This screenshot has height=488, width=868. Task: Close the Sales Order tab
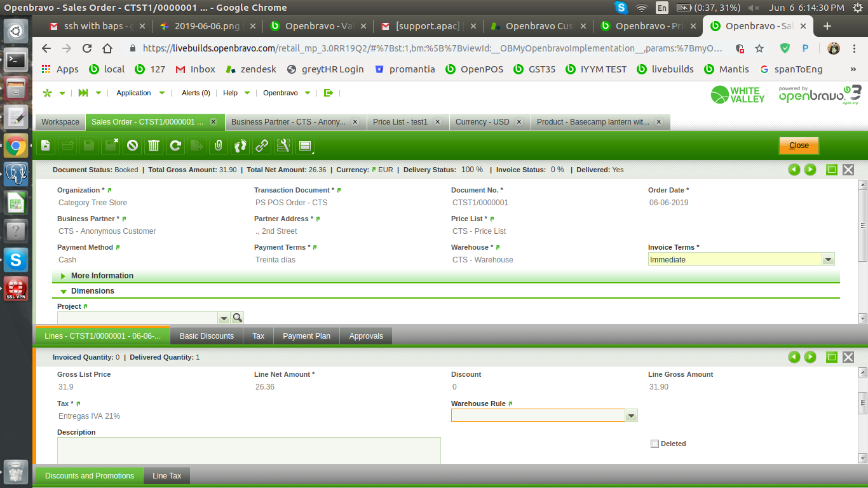point(214,122)
